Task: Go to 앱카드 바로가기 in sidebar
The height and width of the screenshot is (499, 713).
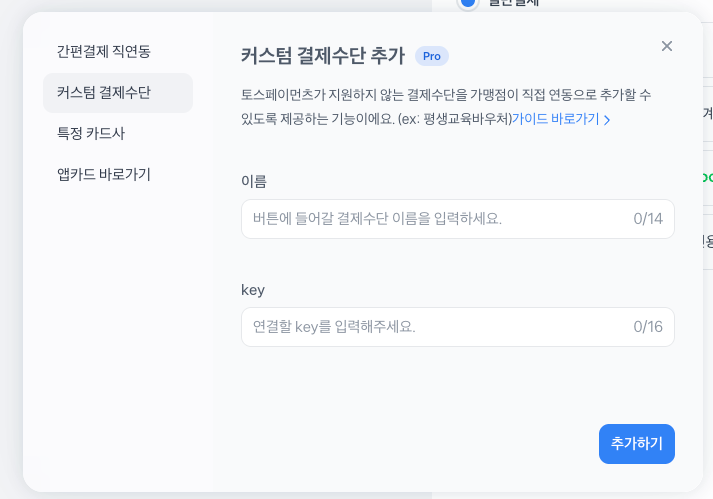Action: 104,174
